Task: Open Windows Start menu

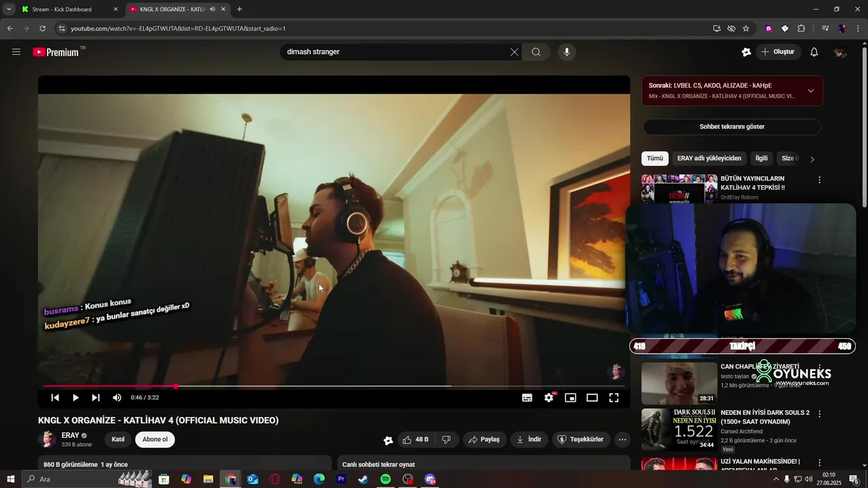Action: click(x=11, y=479)
